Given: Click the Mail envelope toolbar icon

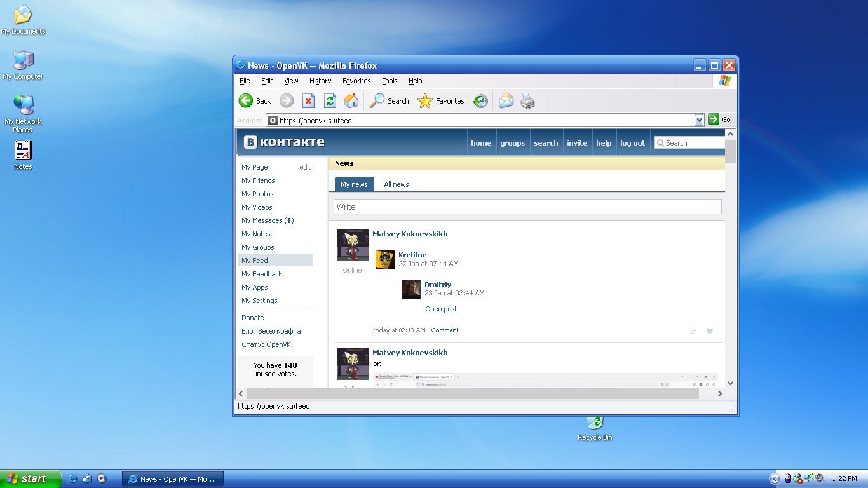Looking at the screenshot, I should click(506, 101).
